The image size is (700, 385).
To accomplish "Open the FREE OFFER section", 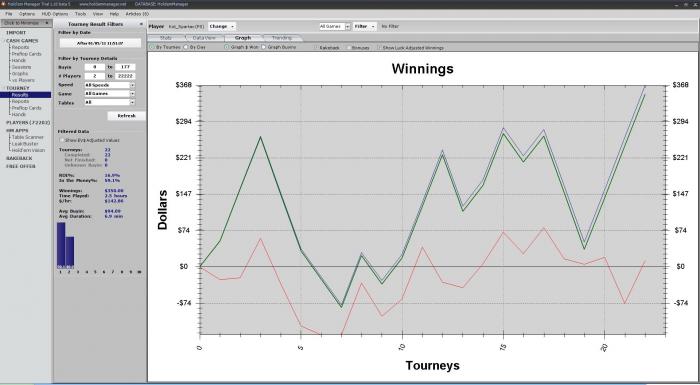I will point(21,166).
